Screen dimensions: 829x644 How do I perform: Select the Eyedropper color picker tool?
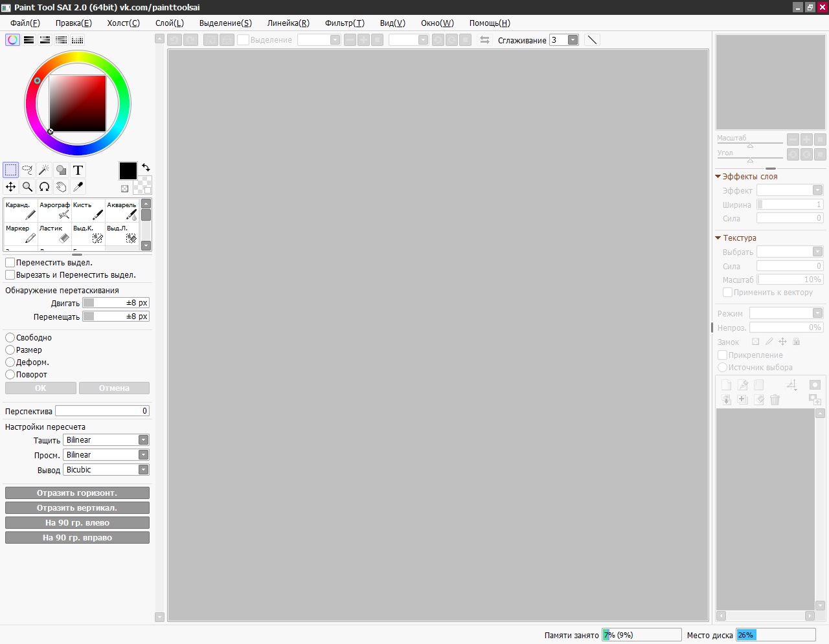tap(78, 187)
